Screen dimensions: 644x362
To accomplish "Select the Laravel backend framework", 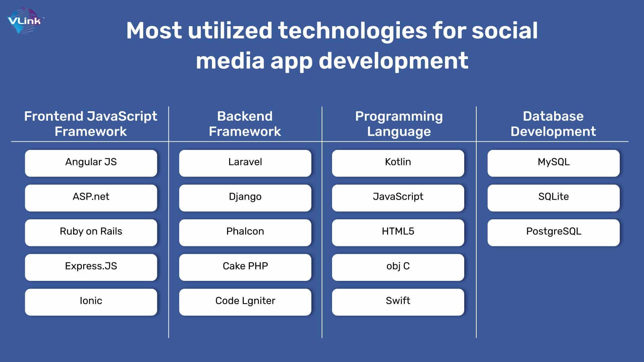I will tap(245, 162).
